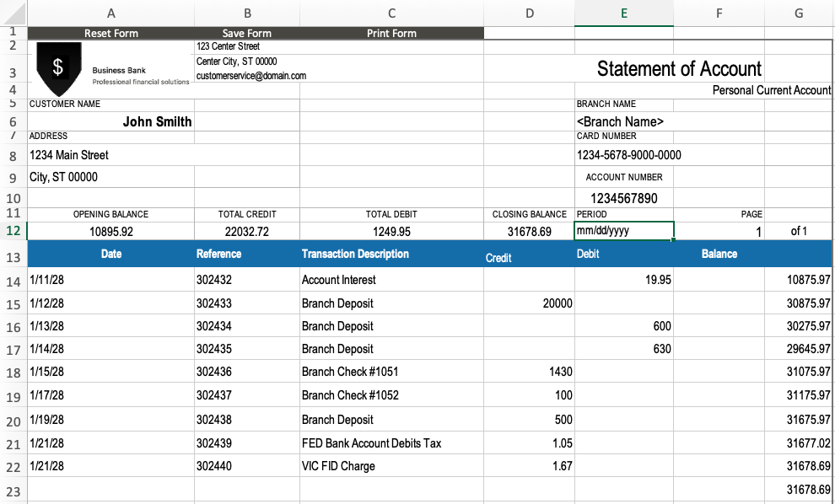Viewport: 835px width, 504px height.
Task: Click Branch Check #1052 description
Action: point(391,395)
